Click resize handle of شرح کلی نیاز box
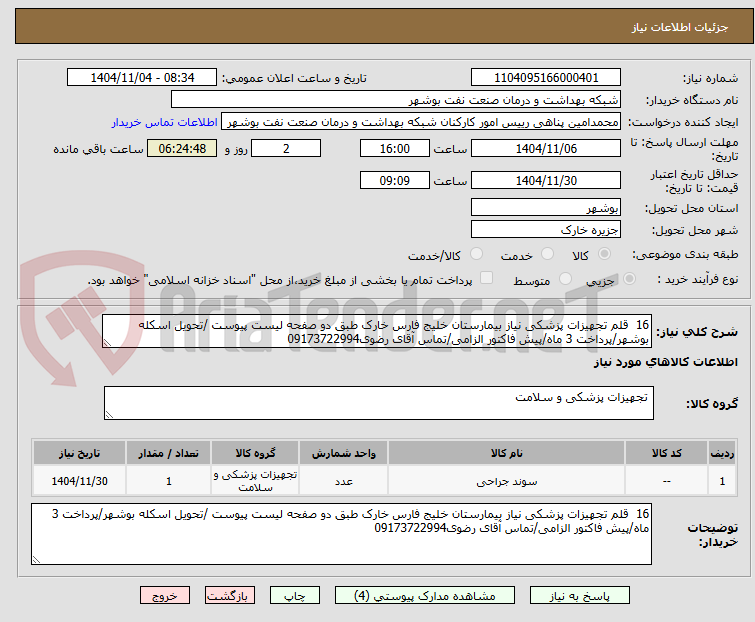This screenshot has height=622, width=755. 107,343
